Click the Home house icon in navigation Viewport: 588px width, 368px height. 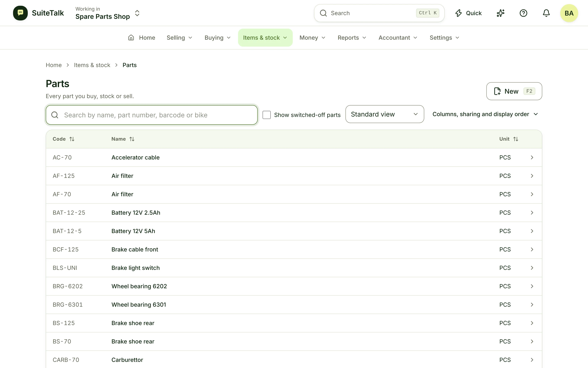pos(131,37)
